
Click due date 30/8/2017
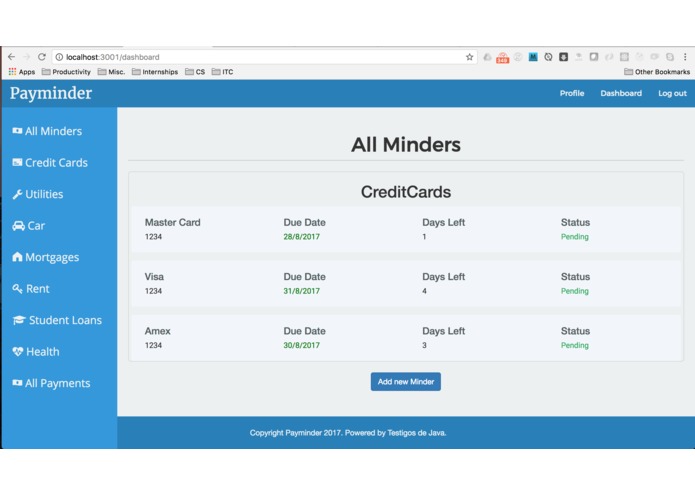(x=301, y=345)
